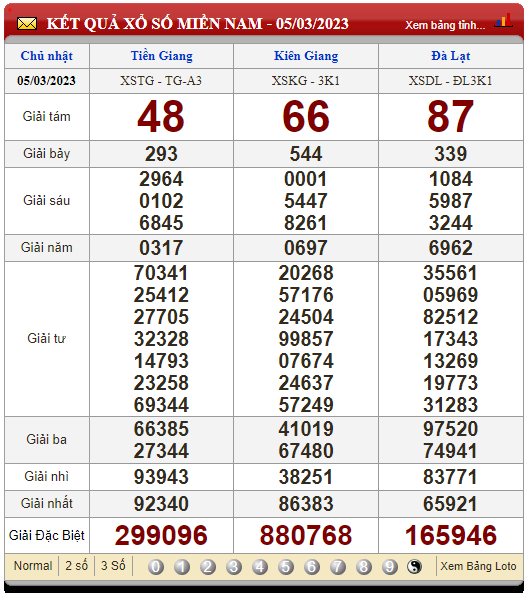This screenshot has height=593, width=527.
Task: Select Giải ba number 97520
Action: click(451, 429)
